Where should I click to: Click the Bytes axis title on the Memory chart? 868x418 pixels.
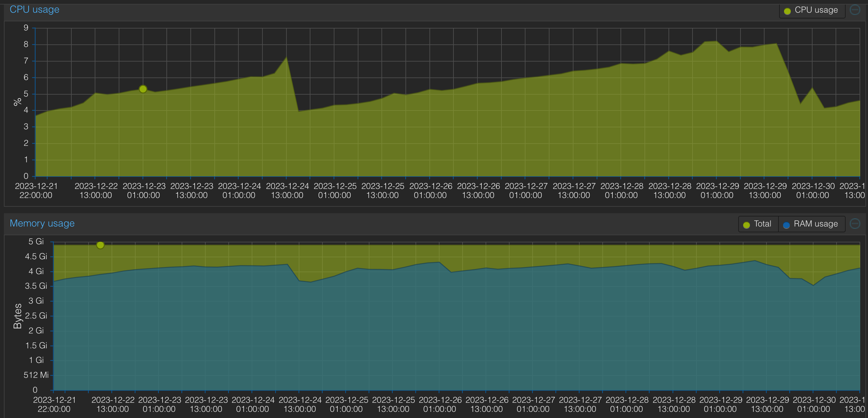18,316
